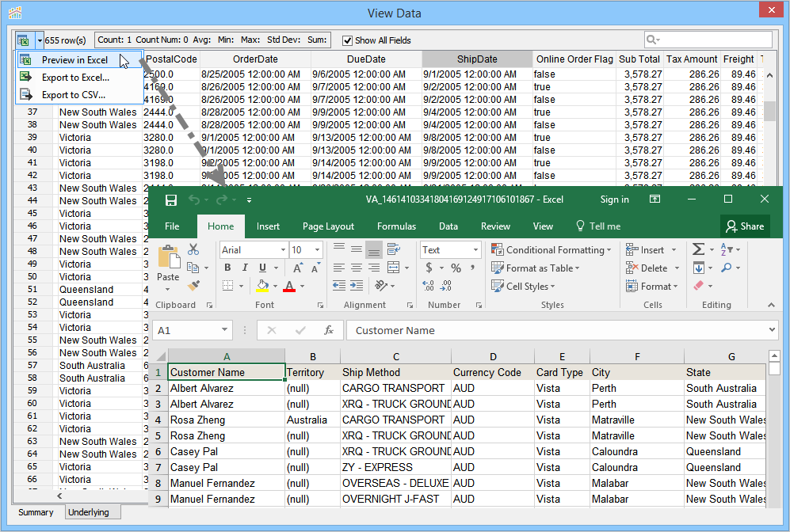Click the Excel export icon in View Data toolbar
Image resolution: width=790 pixels, height=532 pixels.
(23, 40)
